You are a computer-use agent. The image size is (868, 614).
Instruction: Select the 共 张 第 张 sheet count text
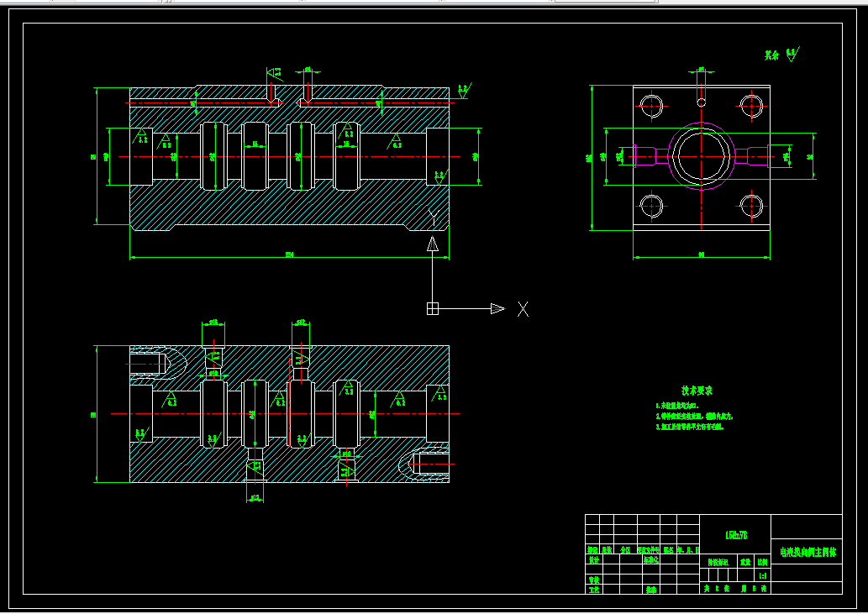(x=734, y=589)
